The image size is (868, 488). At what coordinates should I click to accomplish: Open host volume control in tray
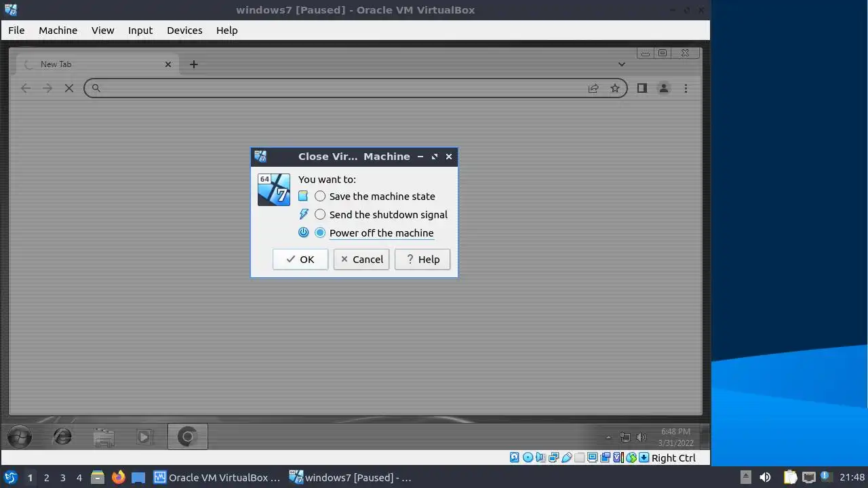tap(765, 477)
